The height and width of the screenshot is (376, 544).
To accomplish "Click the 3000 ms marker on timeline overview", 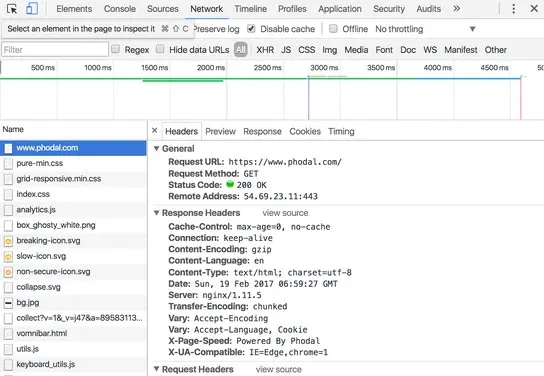I will (x=324, y=68).
